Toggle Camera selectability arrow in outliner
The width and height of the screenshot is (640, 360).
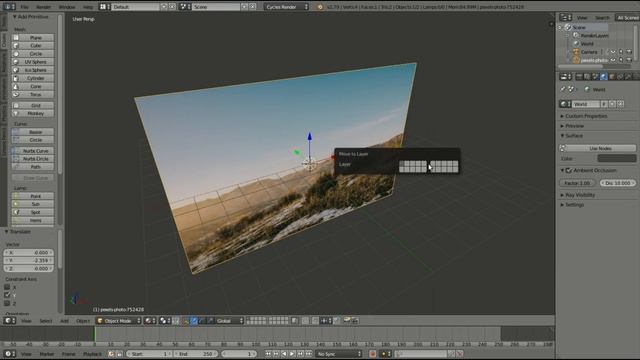[621, 52]
